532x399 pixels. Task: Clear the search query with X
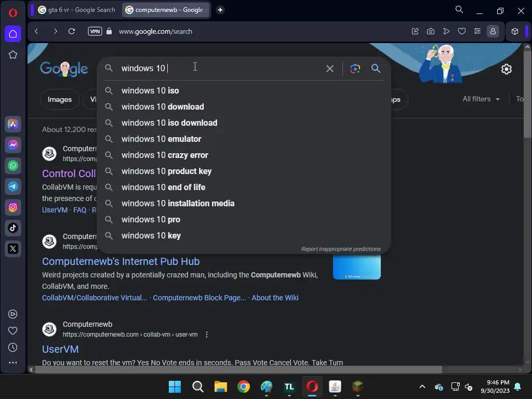pos(330,69)
